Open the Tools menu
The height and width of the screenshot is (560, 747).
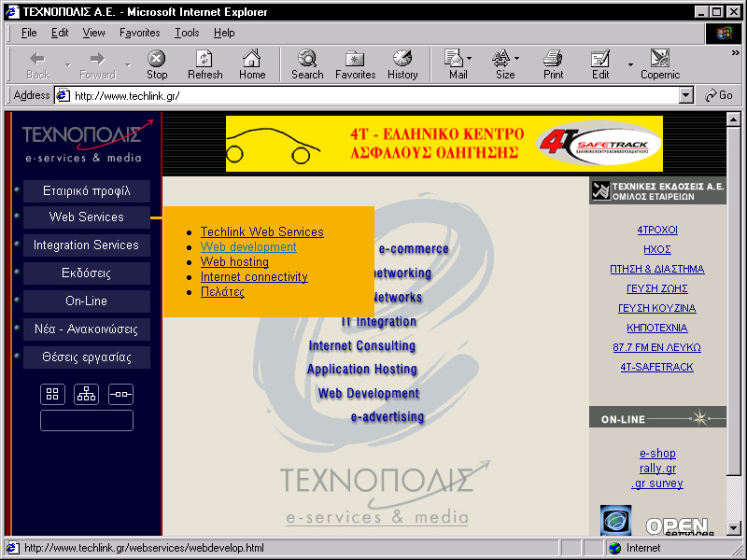pos(187,33)
